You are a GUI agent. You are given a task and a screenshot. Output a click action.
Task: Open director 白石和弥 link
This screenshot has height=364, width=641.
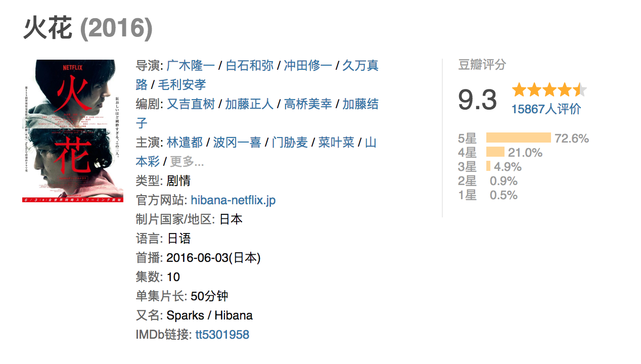click(x=249, y=66)
